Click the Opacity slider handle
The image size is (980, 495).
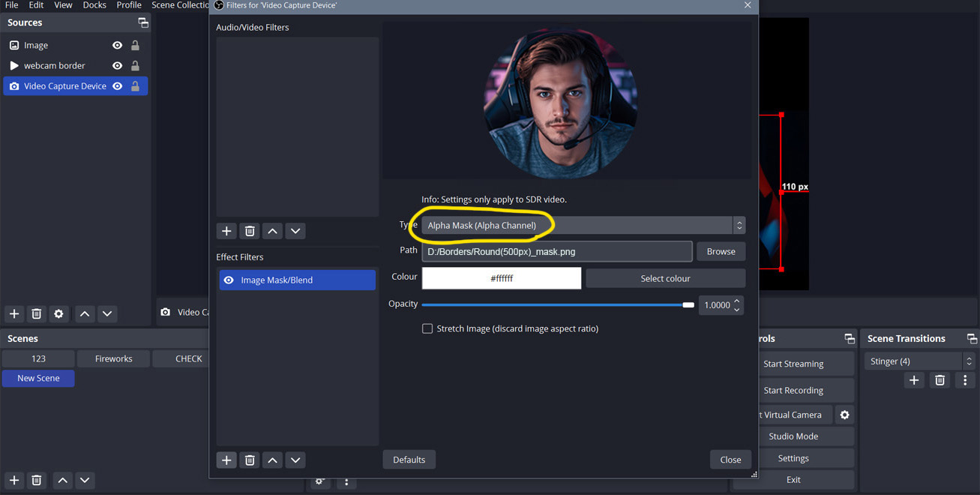point(688,304)
